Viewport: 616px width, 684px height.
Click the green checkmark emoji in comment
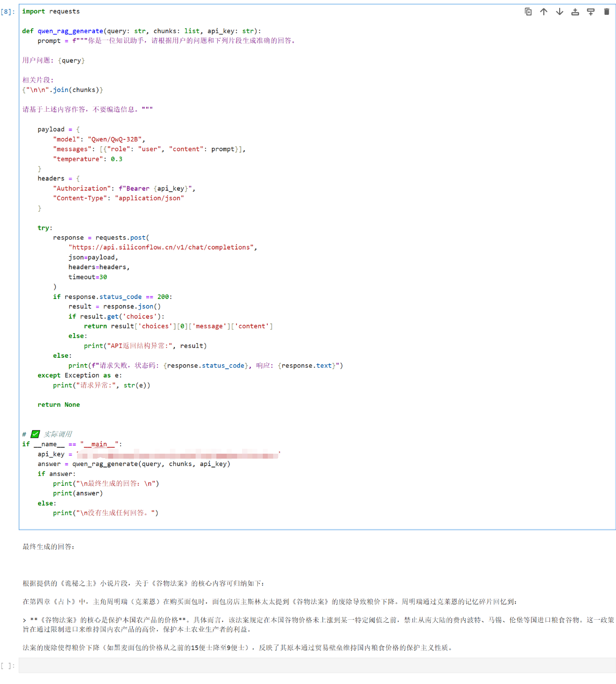pos(35,434)
